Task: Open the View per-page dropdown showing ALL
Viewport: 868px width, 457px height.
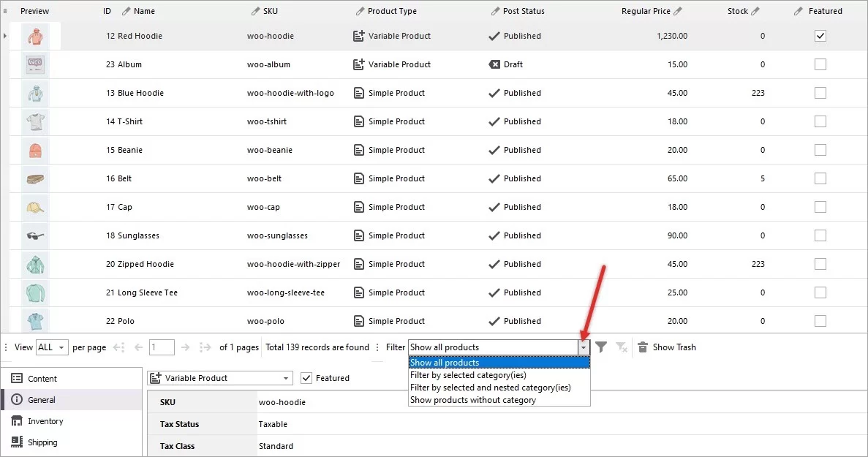Action: (51, 347)
